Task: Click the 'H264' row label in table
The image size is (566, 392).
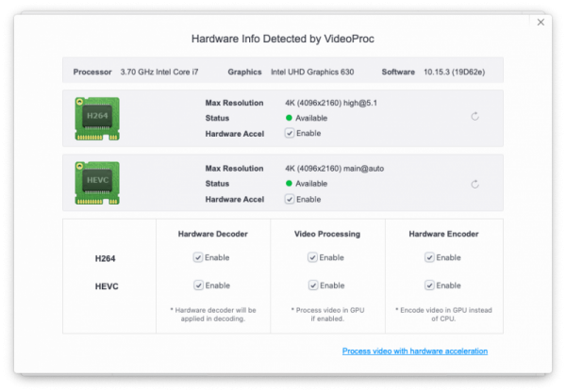Action: point(105,258)
